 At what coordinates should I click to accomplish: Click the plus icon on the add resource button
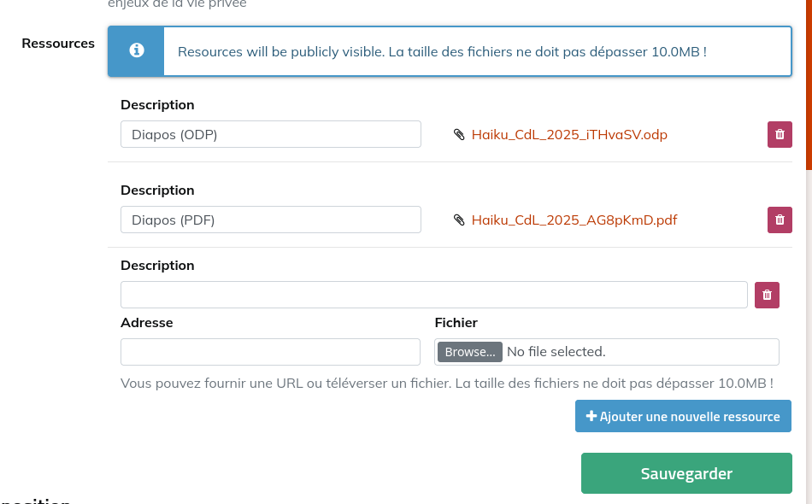(x=591, y=416)
